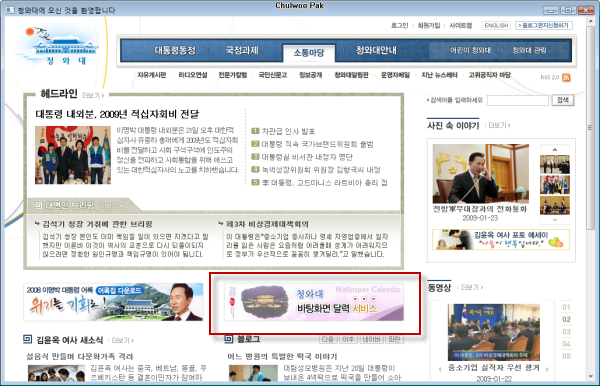This screenshot has width=600, height=386.
Task: Open 더보기 next to 김윤옥 여사 새소식
Action: [x=122, y=340]
